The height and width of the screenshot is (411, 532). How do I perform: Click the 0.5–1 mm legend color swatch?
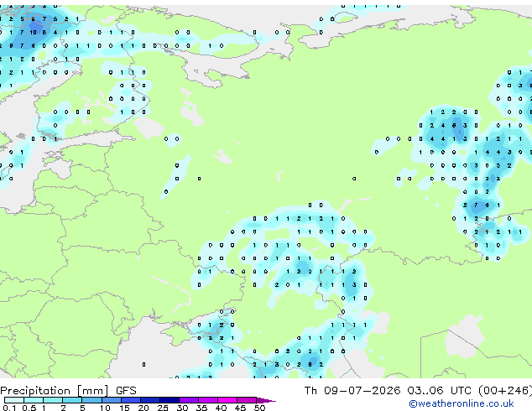pyautogui.click(x=34, y=400)
